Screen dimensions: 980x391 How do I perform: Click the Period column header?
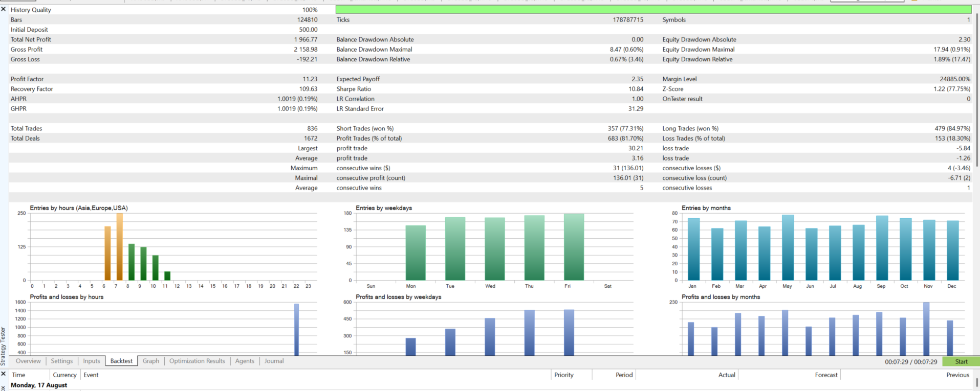pos(624,375)
